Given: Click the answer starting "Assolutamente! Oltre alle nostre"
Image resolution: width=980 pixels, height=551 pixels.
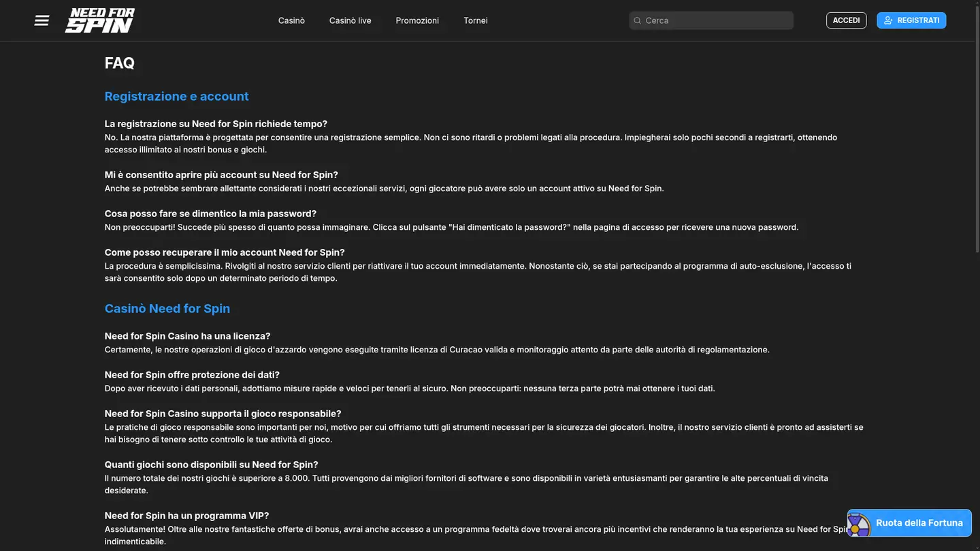Looking at the screenshot, I should click(476, 535).
